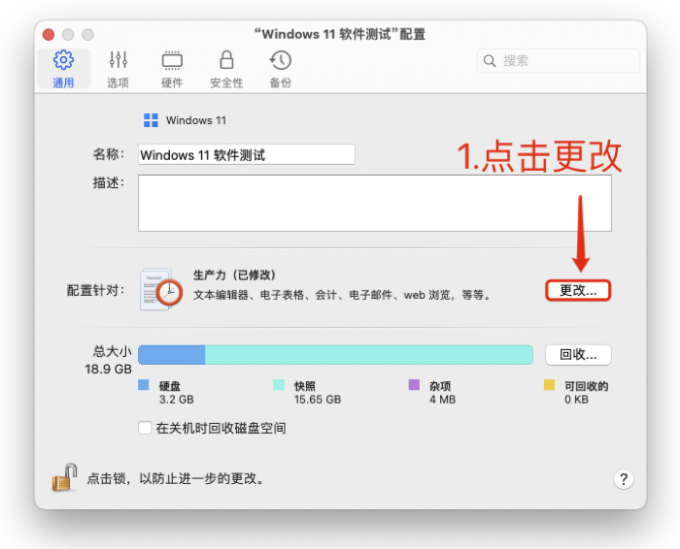
Task: Close the configuration window with red button
Action: (x=49, y=34)
